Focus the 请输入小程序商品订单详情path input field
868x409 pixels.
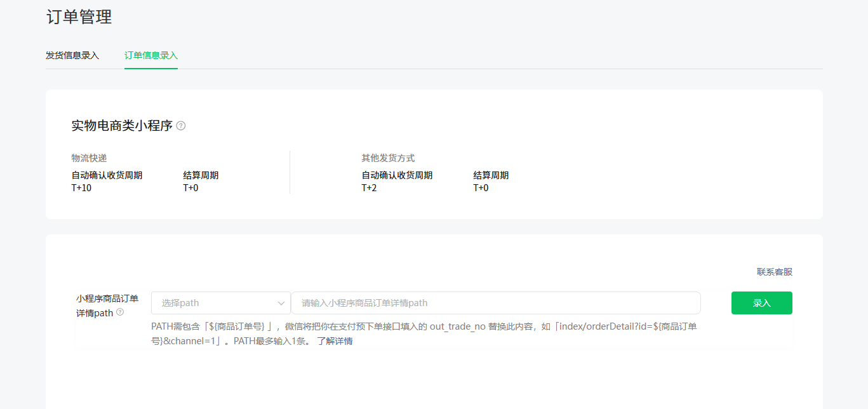pyautogui.click(x=495, y=303)
